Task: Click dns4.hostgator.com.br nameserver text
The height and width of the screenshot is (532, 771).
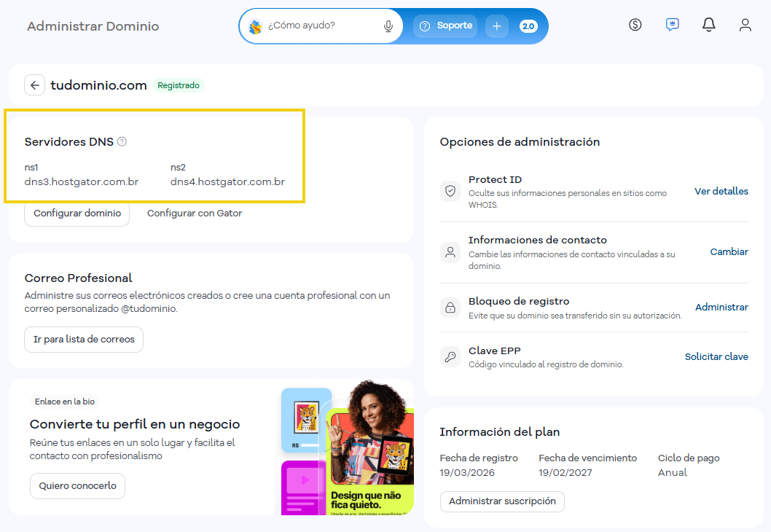Action: (x=227, y=182)
